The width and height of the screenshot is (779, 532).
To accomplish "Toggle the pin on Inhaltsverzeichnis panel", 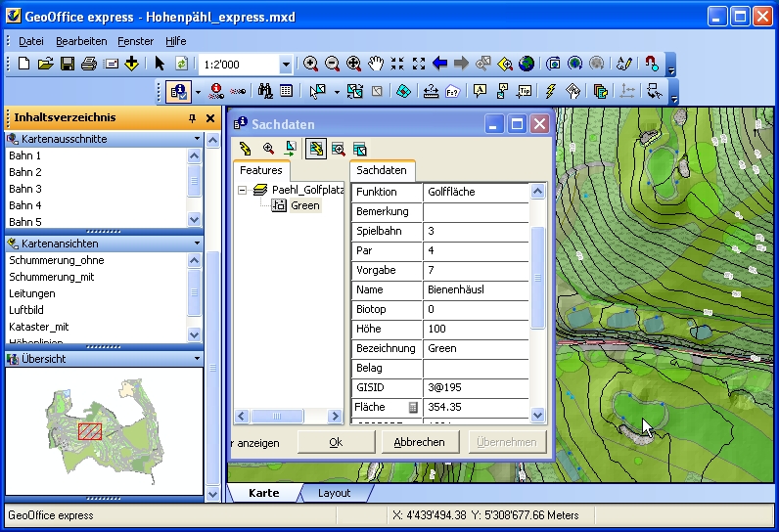I will pos(192,118).
